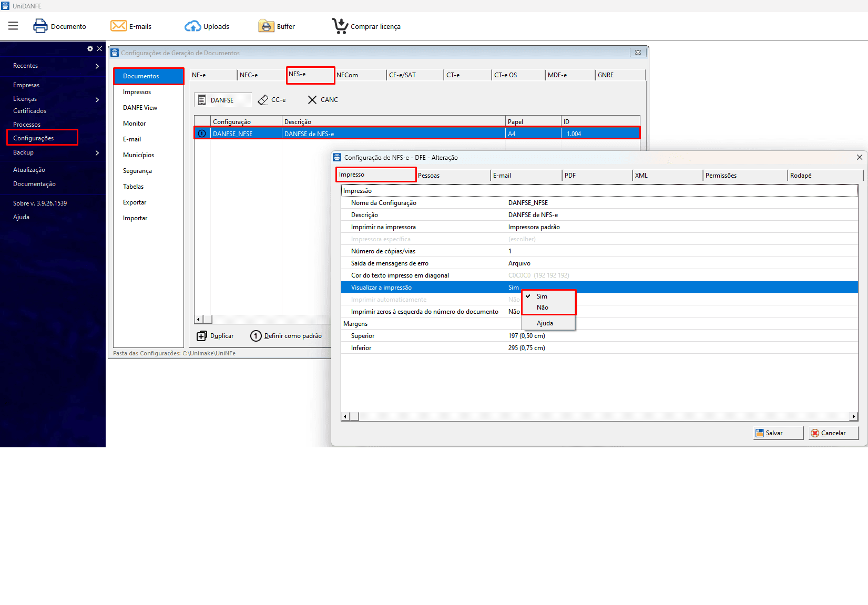Close the Configuração de NFS-e dialog
The image size is (868, 605).
pyautogui.click(x=860, y=157)
